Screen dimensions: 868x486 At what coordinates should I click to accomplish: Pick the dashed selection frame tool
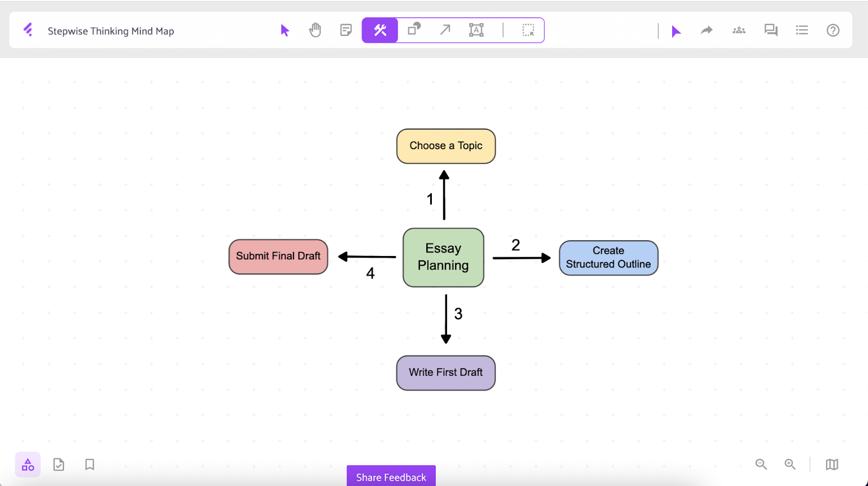pos(528,30)
